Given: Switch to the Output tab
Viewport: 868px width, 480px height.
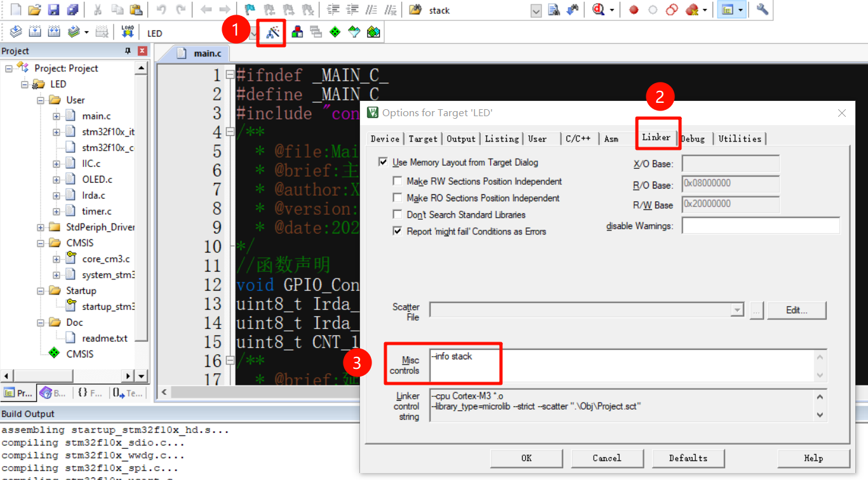Looking at the screenshot, I should (x=461, y=139).
